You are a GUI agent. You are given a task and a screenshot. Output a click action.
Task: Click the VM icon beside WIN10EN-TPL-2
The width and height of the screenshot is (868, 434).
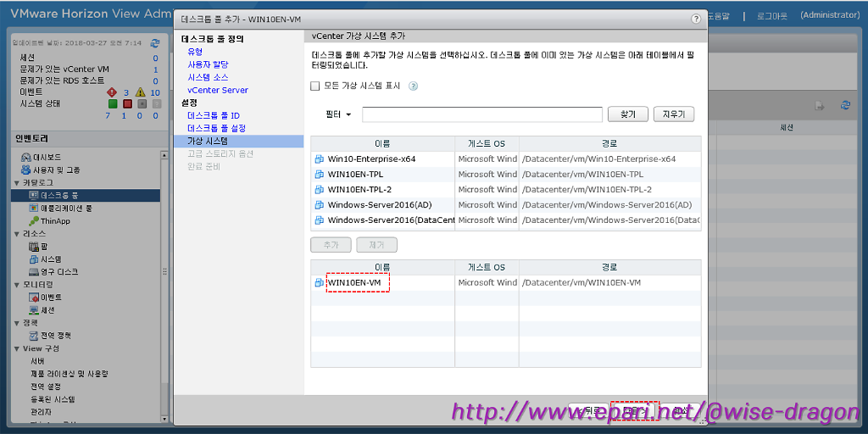[x=319, y=189]
